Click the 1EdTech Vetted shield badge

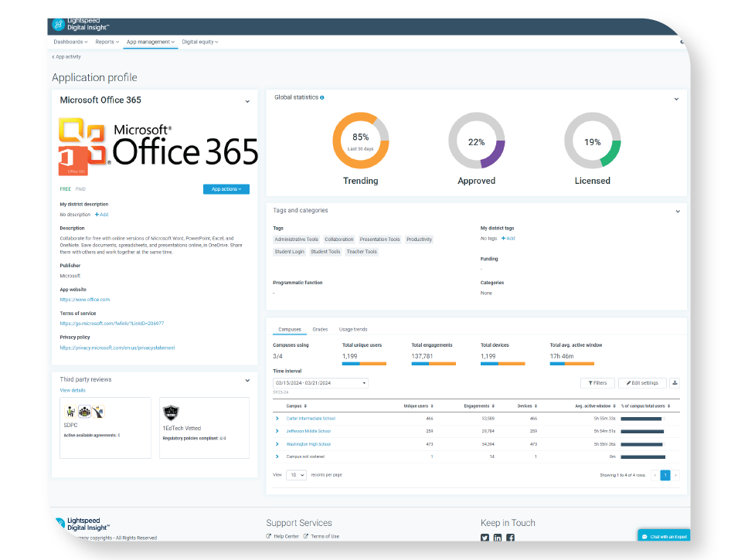tap(170, 412)
